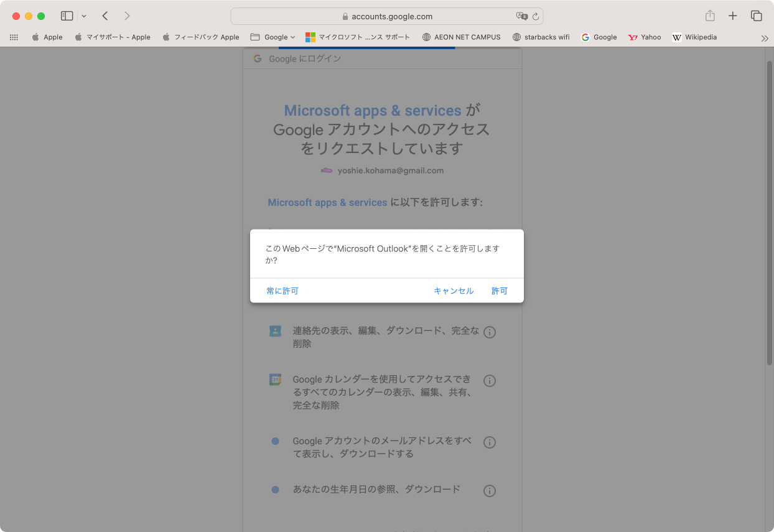The height and width of the screenshot is (532, 774).
Task: Open the Share button
Action: click(710, 16)
